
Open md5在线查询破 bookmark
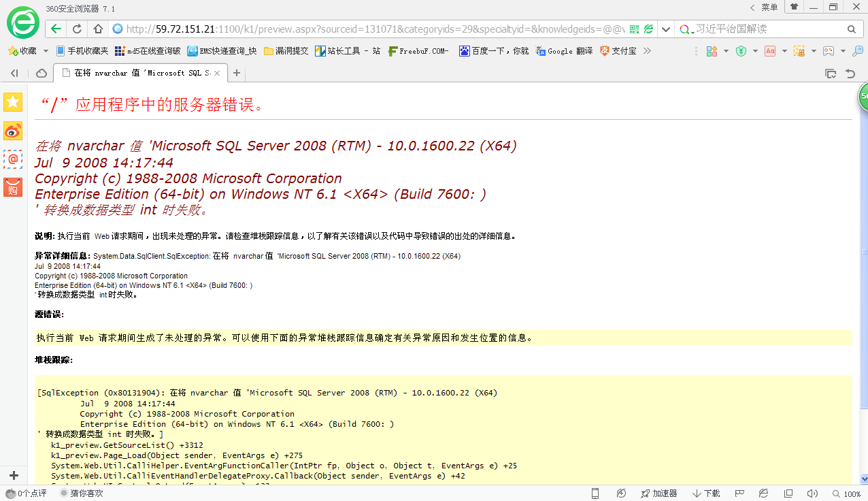(x=148, y=51)
